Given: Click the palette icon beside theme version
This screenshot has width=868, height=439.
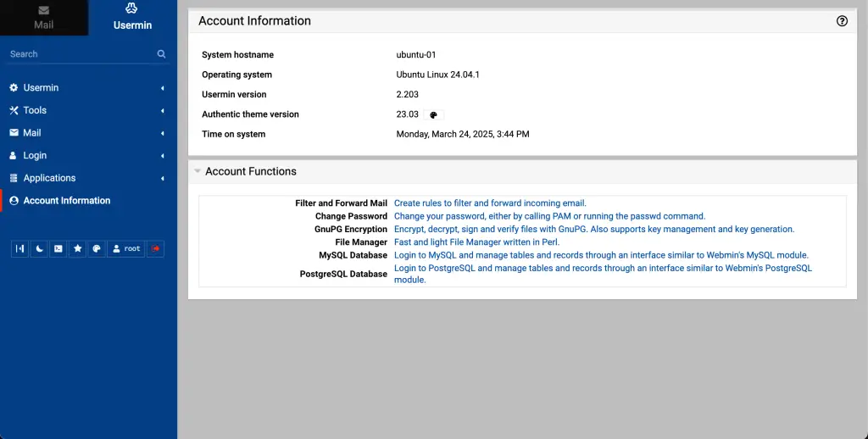Looking at the screenshot, I should click(433, 115).
